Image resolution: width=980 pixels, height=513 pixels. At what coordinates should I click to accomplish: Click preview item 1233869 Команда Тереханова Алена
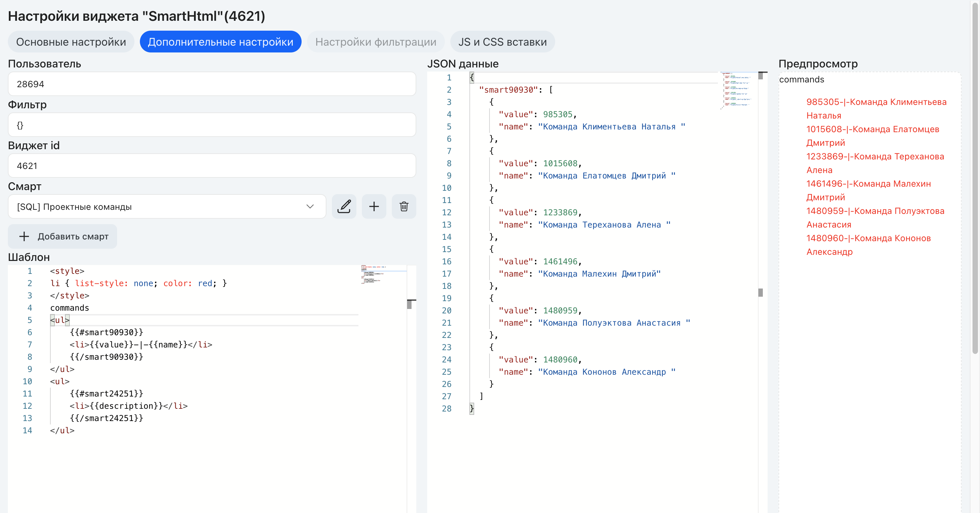(875, 163)
